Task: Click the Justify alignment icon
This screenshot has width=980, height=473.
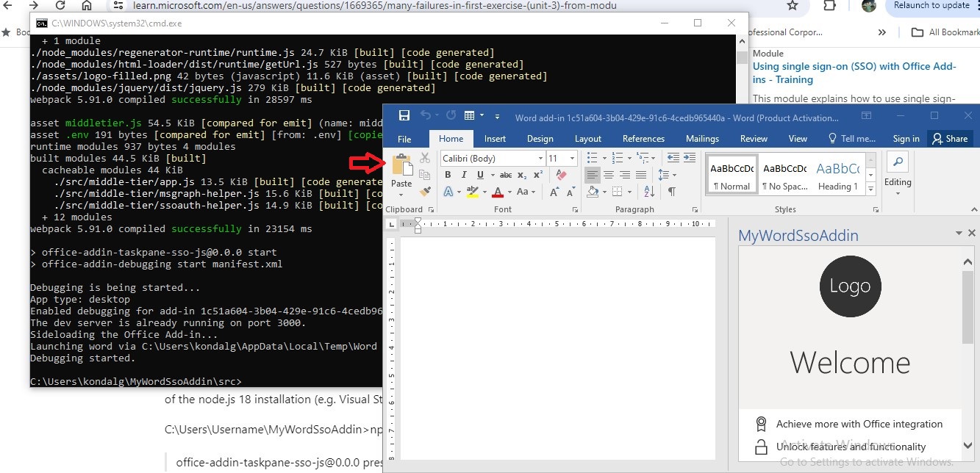Action: (641, 175)
